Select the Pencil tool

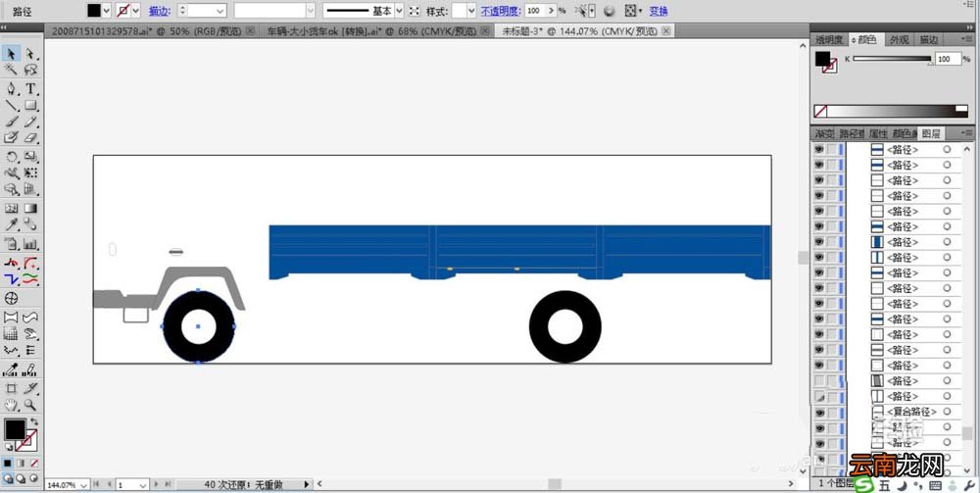pyautogui.click(x=30, y=122)
